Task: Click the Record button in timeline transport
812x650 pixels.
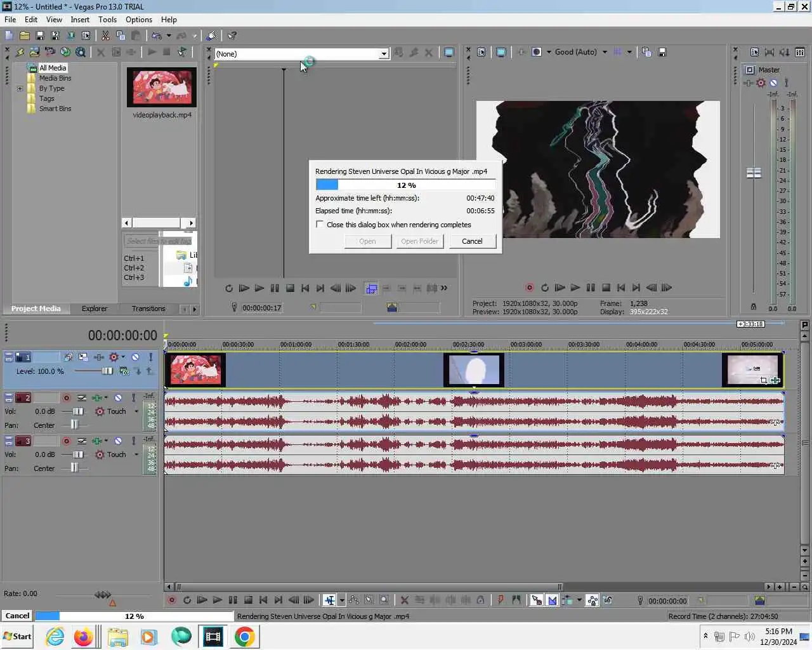Action: 172,600
